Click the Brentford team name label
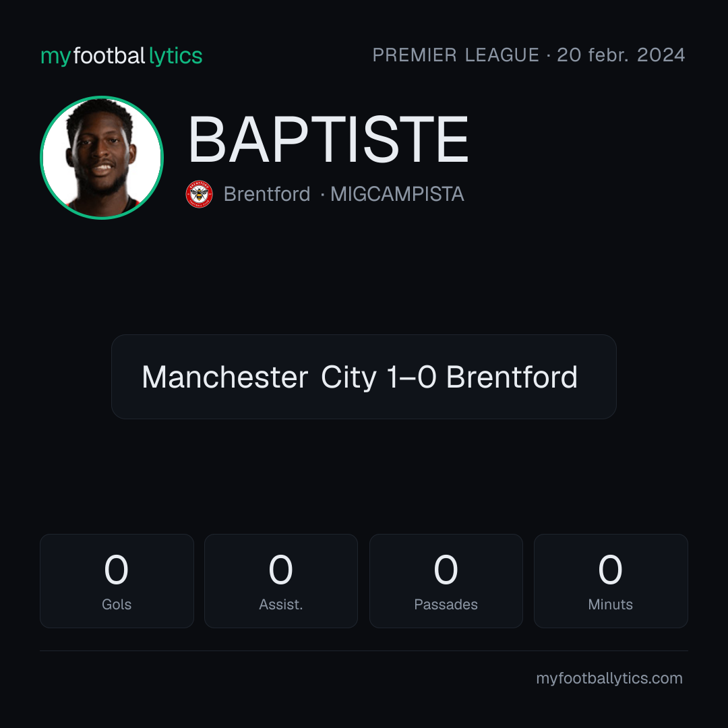The height and width of the screenshot is (728, 728). click(267, 194)
